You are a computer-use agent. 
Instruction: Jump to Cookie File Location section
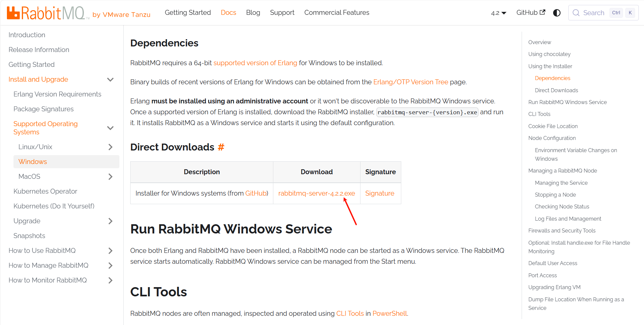[x=553, y=126]
